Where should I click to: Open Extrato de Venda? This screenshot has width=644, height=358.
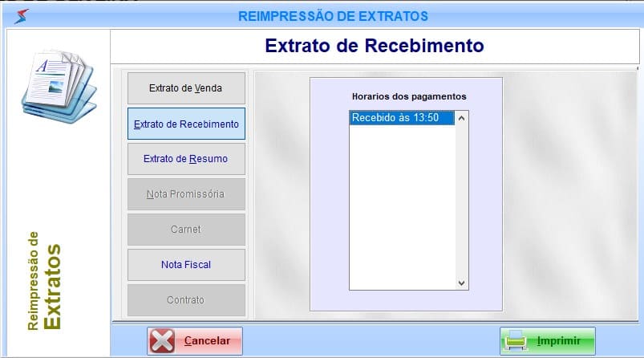pos(186,88)
